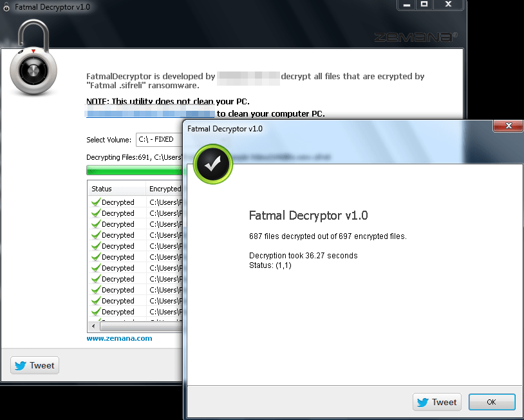The width and height of the screenshot is (524, 420).
Task: Sort the list by the Status column header
Action: [117, 189]
